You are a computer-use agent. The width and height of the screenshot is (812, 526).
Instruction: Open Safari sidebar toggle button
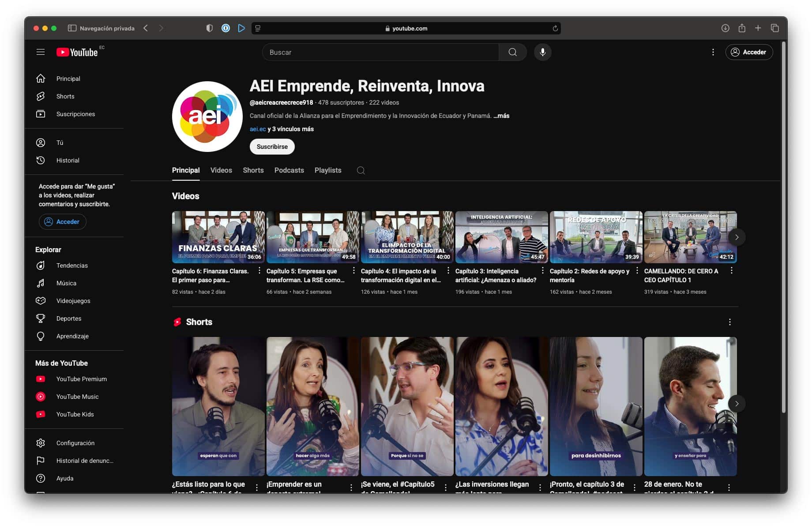[72, 28]
